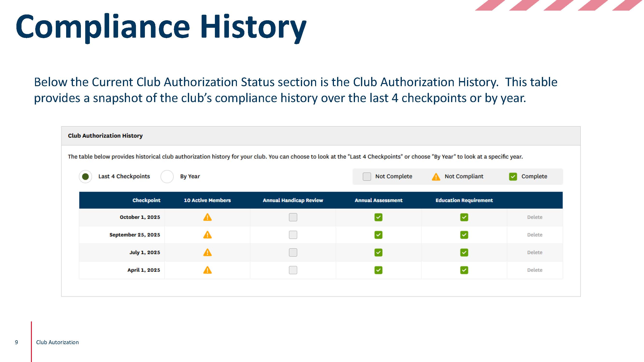Click the Education Requirement check for July 1, 2025

[x=464, y=252]
